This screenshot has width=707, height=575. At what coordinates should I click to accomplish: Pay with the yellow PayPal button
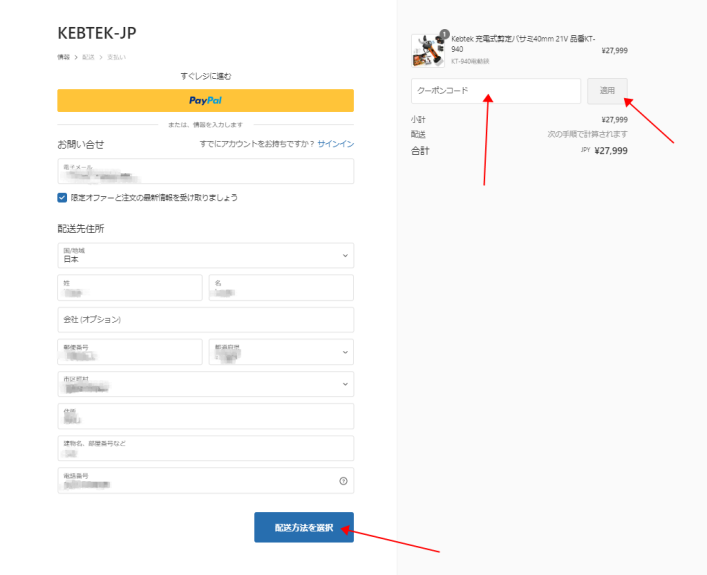pos(205,100)
